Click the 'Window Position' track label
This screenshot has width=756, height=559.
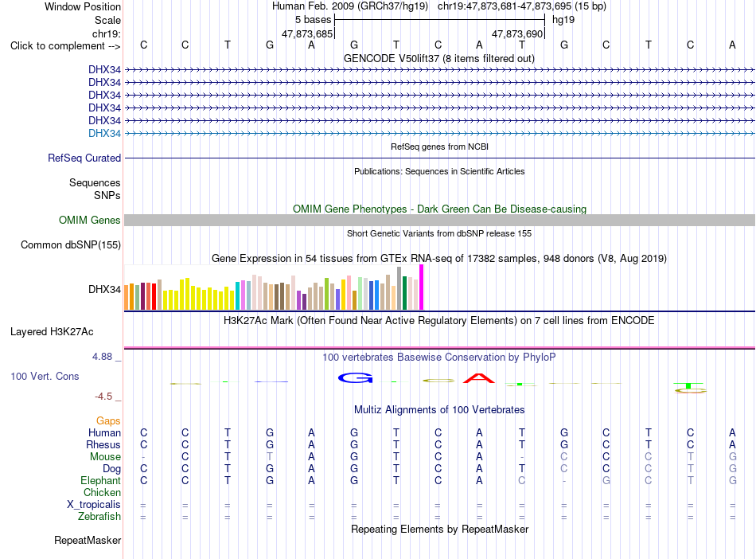point(83,6)
